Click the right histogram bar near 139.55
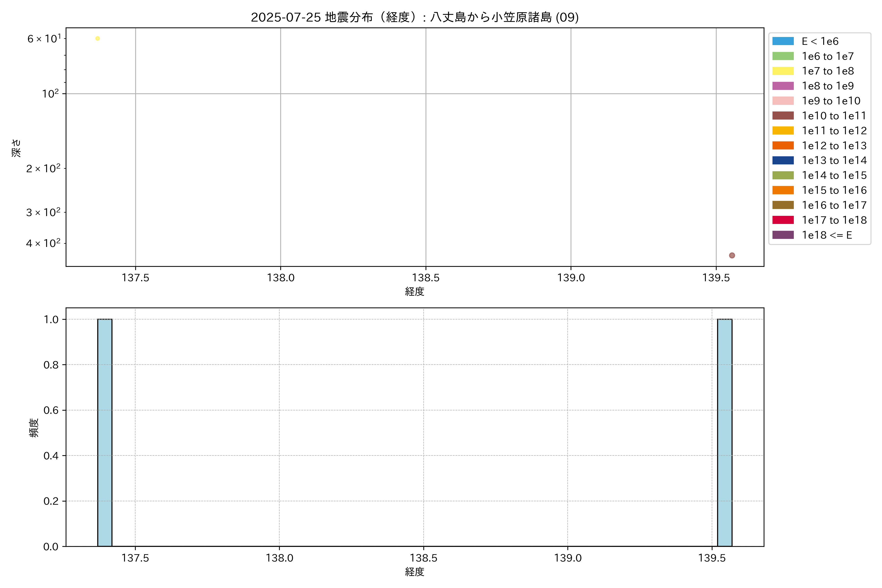Image resolution: width=882 pixels, height=588 pixels. click(724, 432)
